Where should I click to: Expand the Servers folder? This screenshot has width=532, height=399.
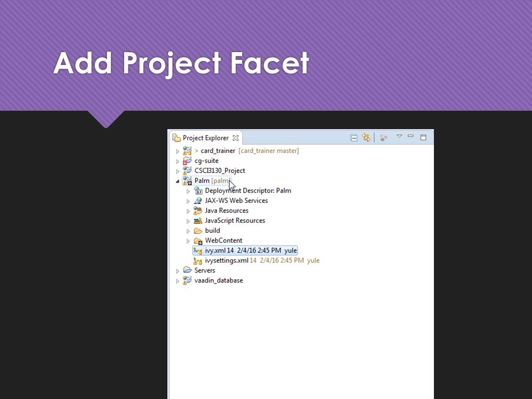[x=177, y=271]
